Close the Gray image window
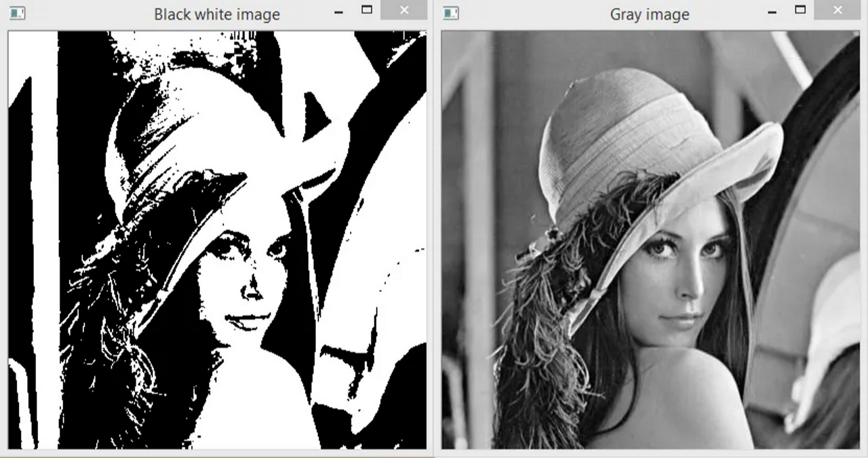The height and width of the screenshot is (458, 868). click(837, 10)
